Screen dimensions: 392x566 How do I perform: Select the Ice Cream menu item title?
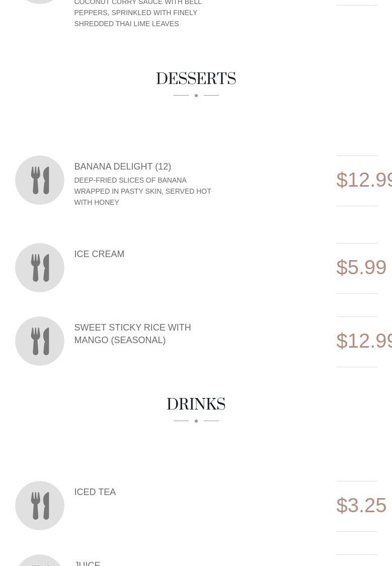99,254
